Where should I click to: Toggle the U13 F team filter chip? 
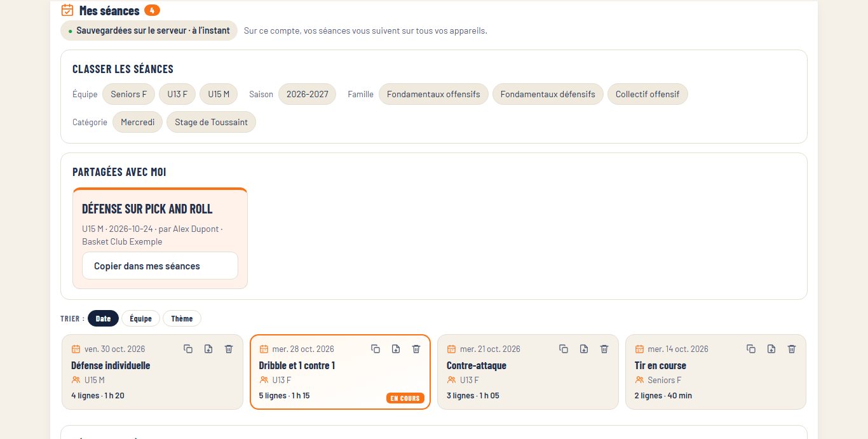(177, 94)
